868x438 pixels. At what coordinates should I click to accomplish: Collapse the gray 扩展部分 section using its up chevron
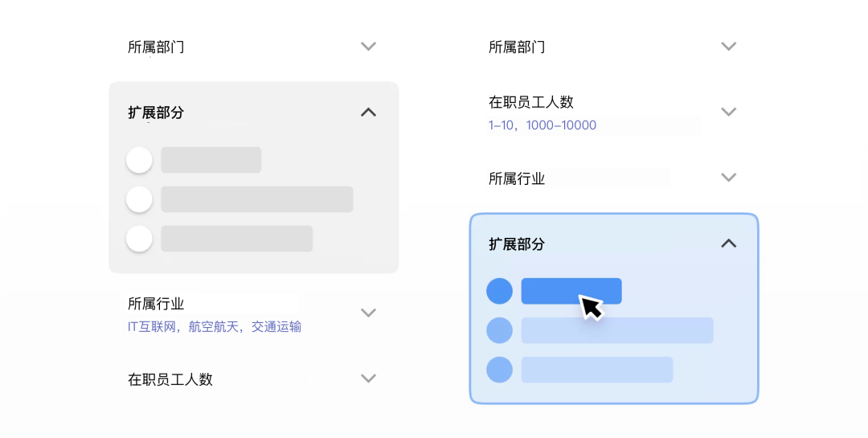pyautogui.click(x=368, y=113)
